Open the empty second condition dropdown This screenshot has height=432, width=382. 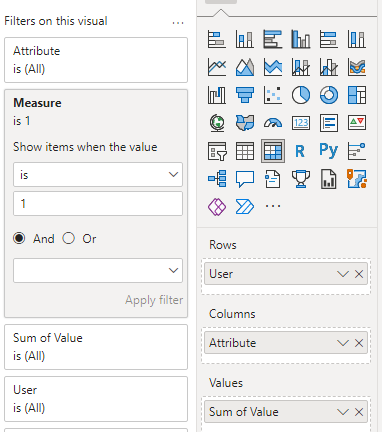click(x=98, y=270)
